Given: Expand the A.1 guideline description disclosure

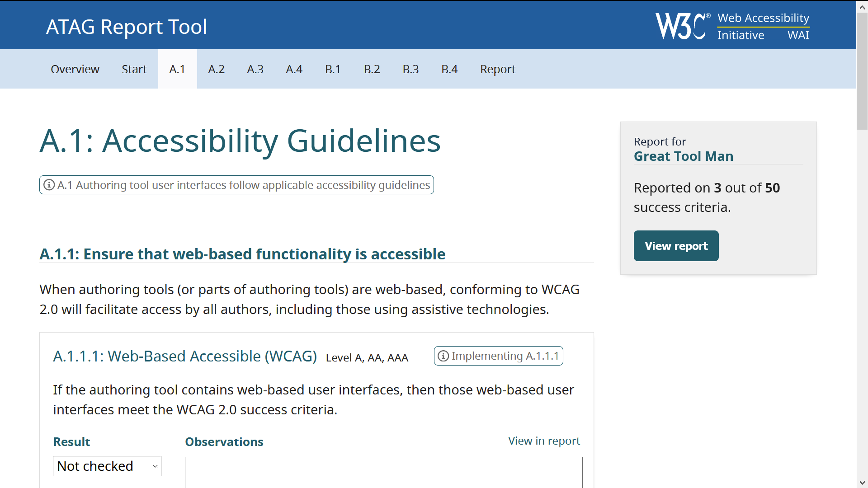Looking at the screenshot, I should point(236,185).
